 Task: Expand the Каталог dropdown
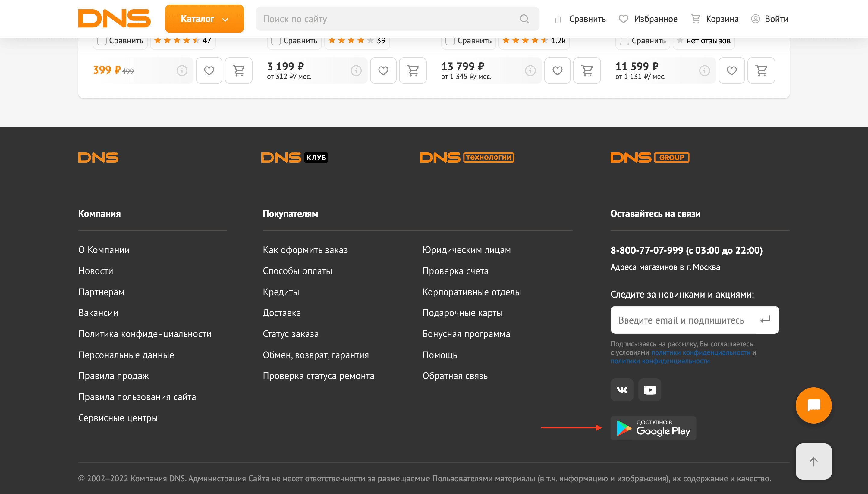204,19
